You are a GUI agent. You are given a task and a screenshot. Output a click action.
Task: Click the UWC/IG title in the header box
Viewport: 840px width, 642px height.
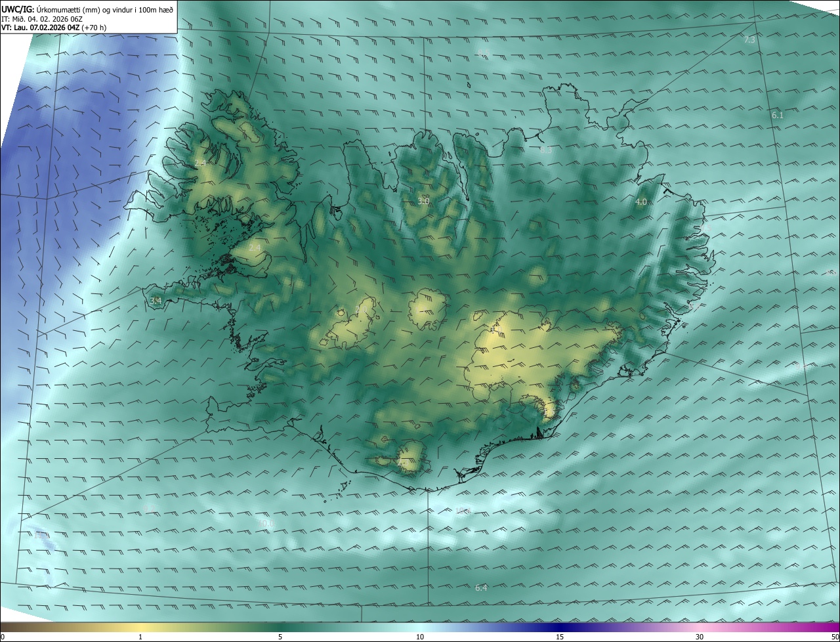(18, 9)
